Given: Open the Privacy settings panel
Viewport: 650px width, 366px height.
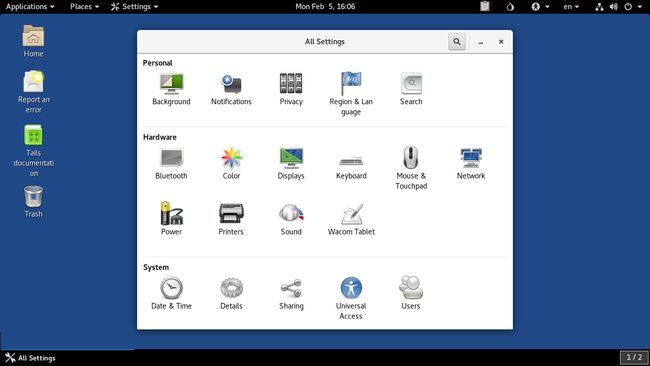Looking at the screenshot, I should click(291, 90).
